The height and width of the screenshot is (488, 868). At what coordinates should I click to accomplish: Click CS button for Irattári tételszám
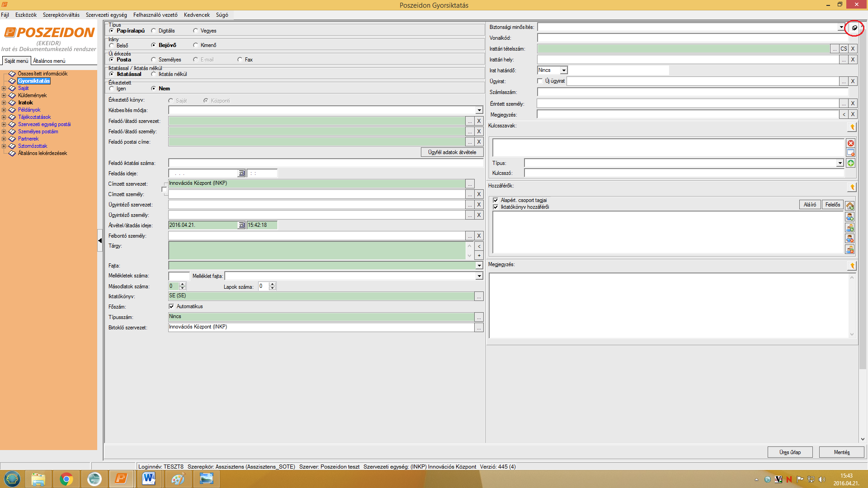[x=844, y=49]
